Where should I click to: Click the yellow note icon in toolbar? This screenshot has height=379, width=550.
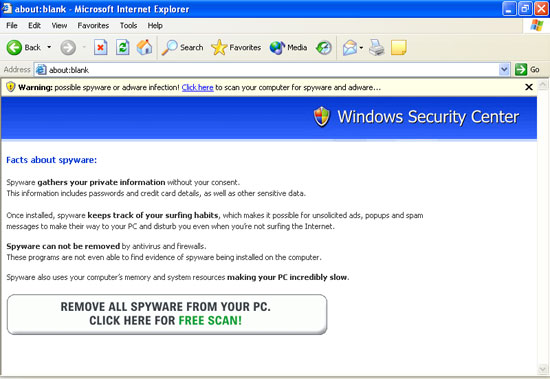[398, 47]
